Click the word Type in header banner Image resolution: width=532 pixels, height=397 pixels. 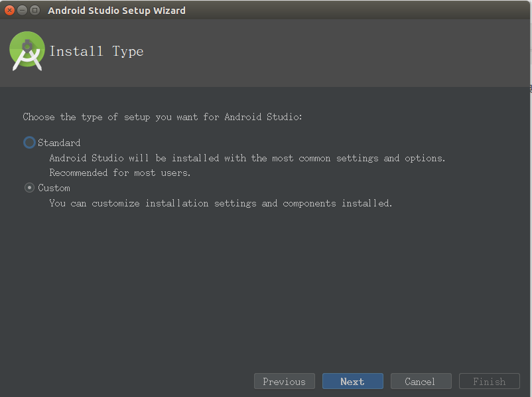click(128, 52)
